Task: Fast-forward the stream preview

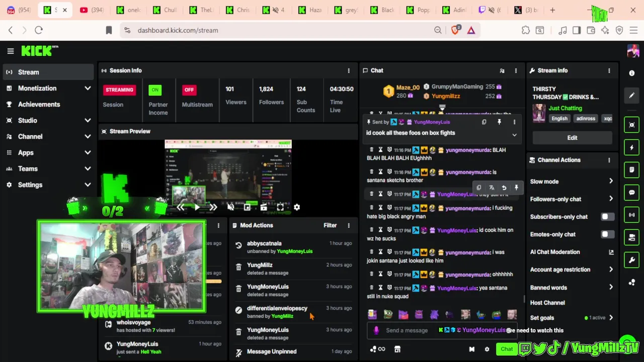Action: 213,207
